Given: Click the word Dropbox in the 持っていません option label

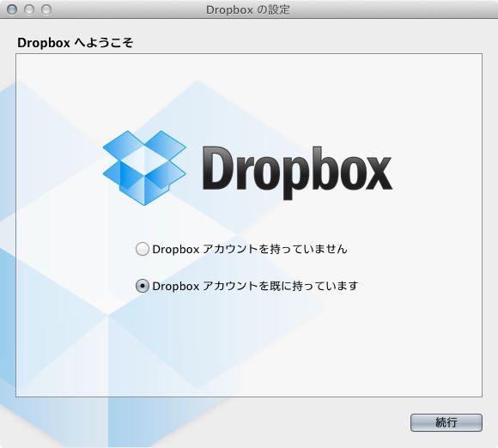Looking at the screenshot, I should pos(176,250).
